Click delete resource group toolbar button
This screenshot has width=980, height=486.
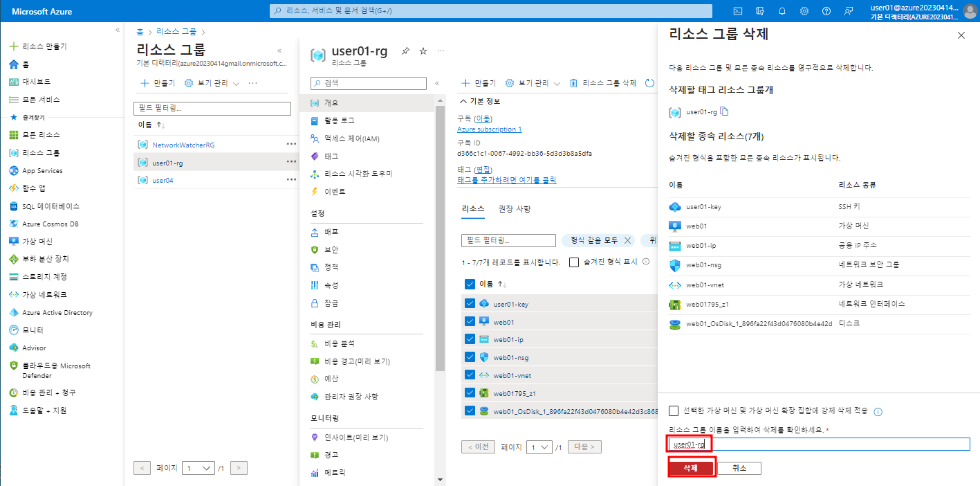tap(602, 83)
